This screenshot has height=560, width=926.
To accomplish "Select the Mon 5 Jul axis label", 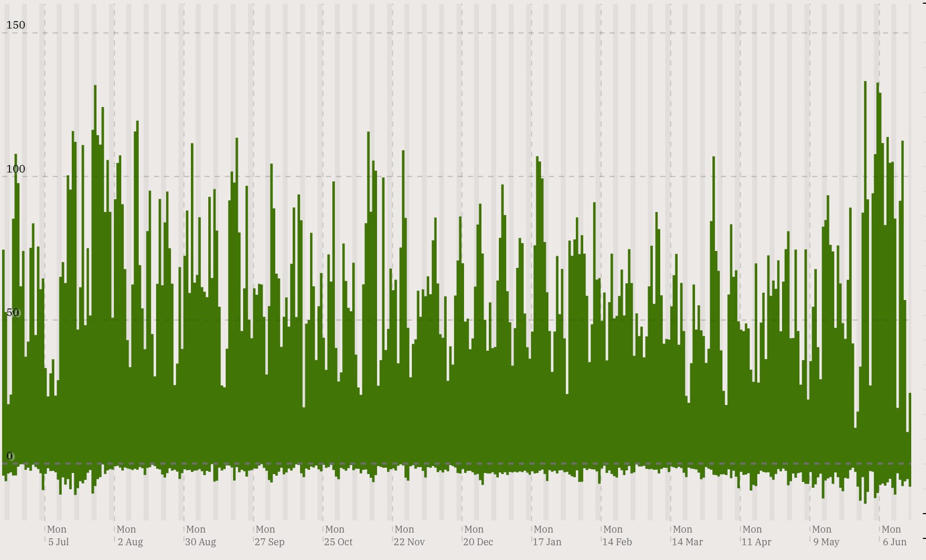I will coord(58,535).
